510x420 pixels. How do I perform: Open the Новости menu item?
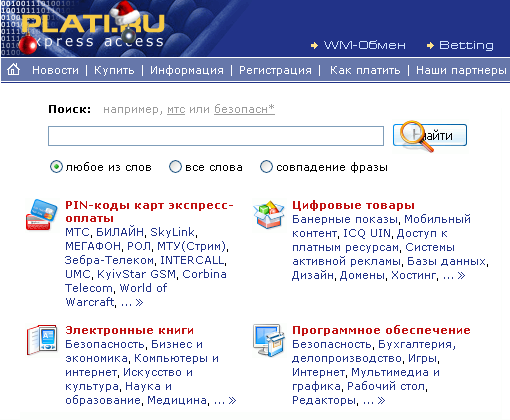click(55, 70)
